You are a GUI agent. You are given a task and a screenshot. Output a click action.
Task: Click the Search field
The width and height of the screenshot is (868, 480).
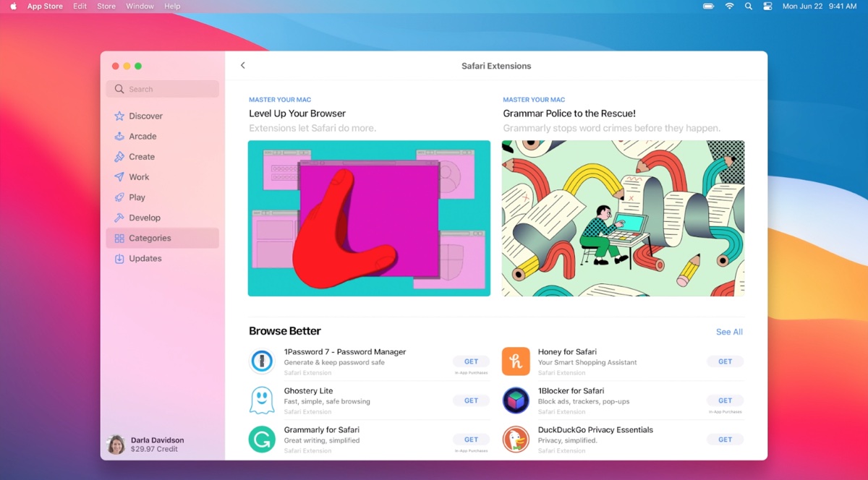[162, 89]
